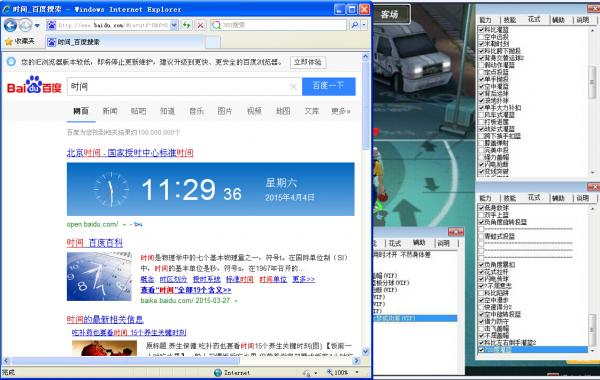Enable 空中远投 checkbox
This screenshot has width=600, height=380.
click(x=482, y=37)
